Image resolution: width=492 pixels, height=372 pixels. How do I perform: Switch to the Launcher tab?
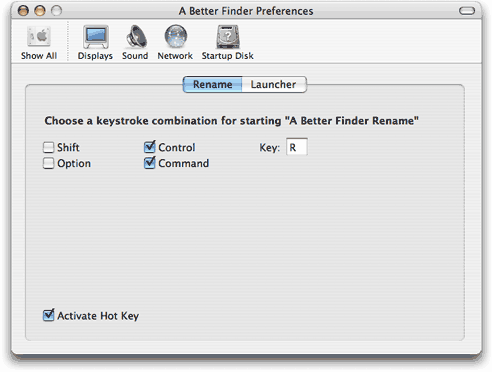[274, 85]
